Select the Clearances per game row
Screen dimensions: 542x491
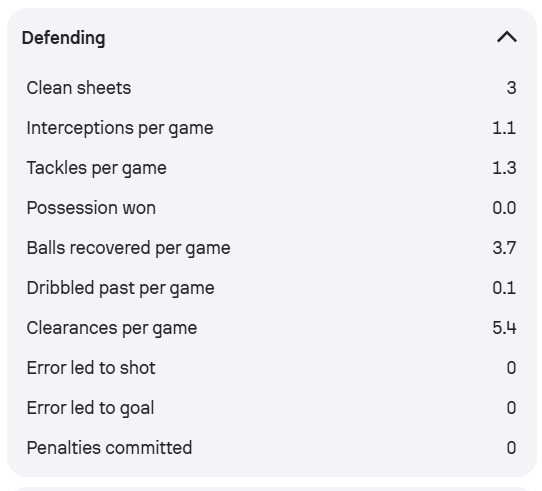tap(272, 328)
